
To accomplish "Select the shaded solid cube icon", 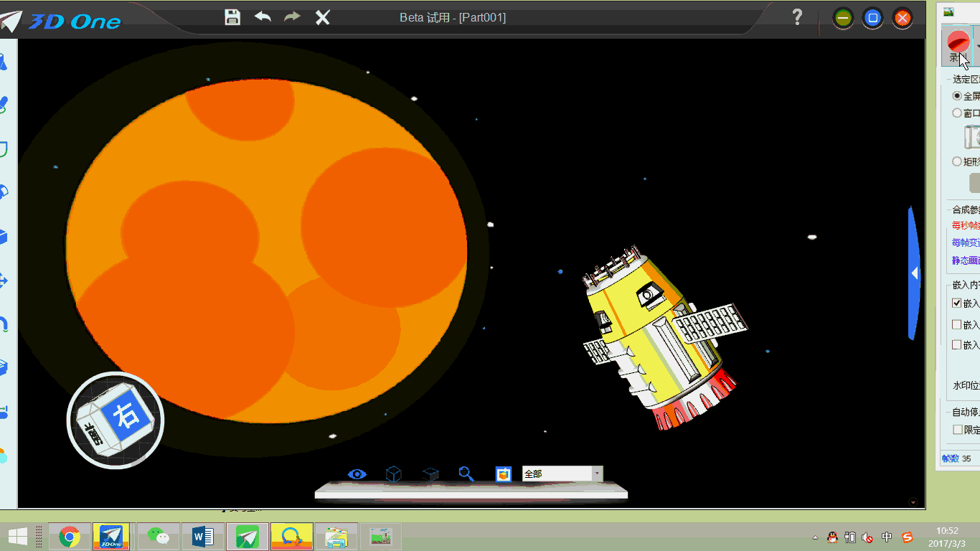I will pos(430,474).
